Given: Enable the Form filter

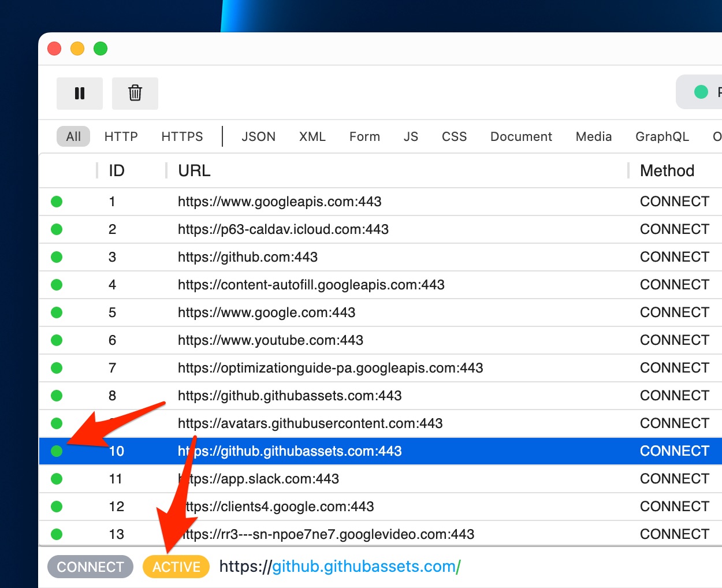Looking at the screenshot, I should (364, 136).
